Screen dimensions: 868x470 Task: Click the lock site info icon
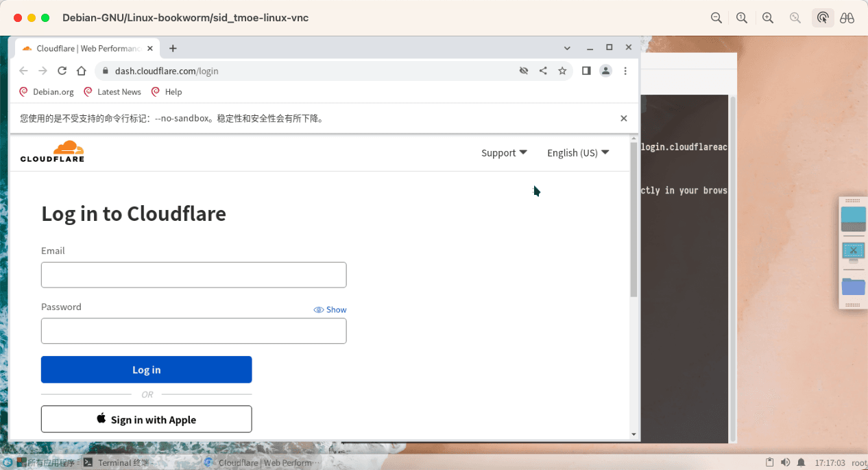[106, 71]
